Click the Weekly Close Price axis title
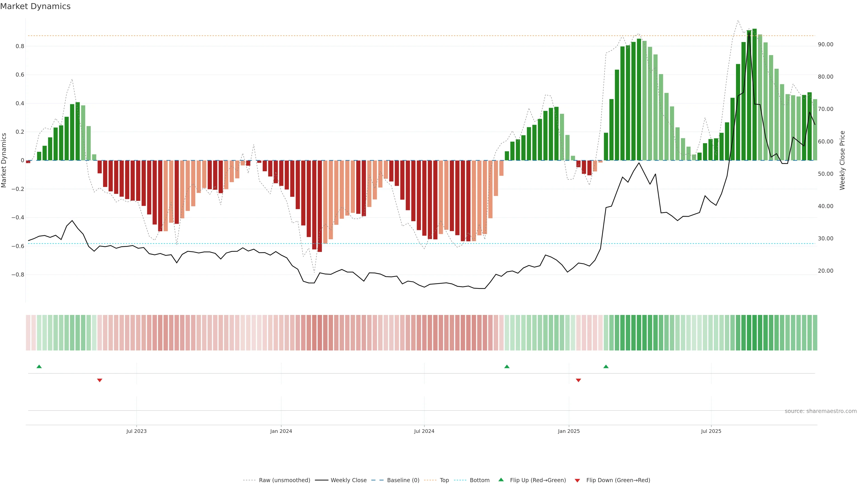 click(x=842, y=160)
